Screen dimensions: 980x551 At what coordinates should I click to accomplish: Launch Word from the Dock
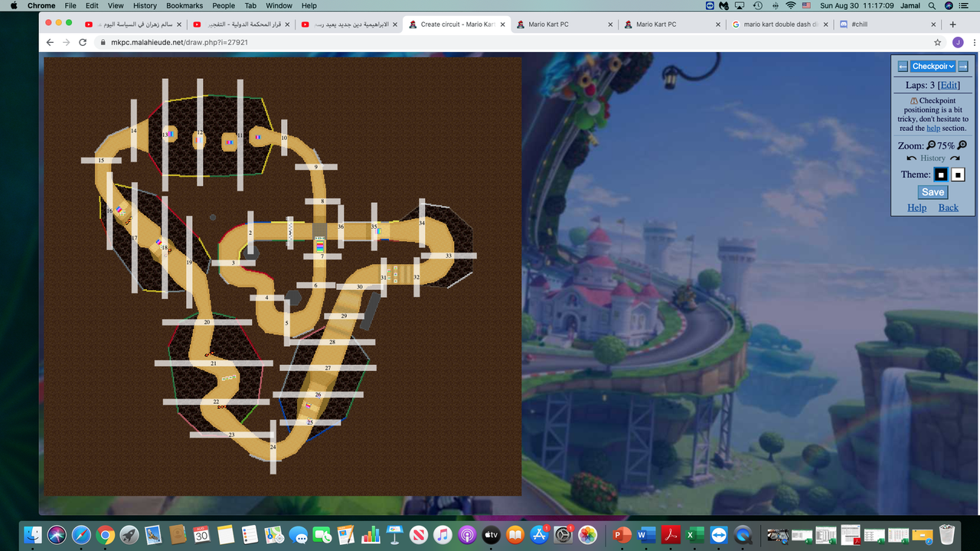click(x=646, y=535)
